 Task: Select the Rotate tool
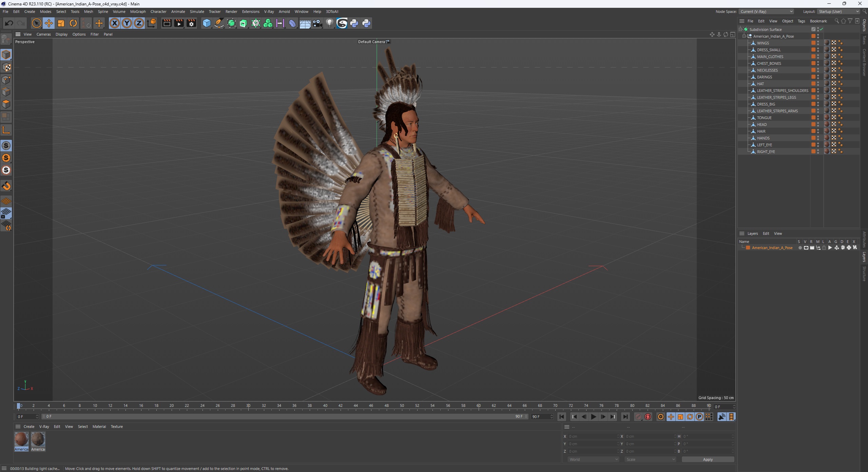coord(73,23)
